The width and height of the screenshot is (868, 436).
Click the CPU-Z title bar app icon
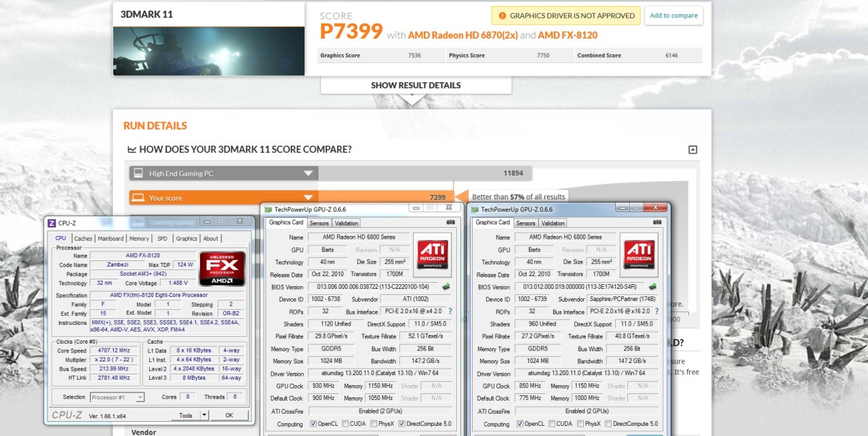pos(52,222)
